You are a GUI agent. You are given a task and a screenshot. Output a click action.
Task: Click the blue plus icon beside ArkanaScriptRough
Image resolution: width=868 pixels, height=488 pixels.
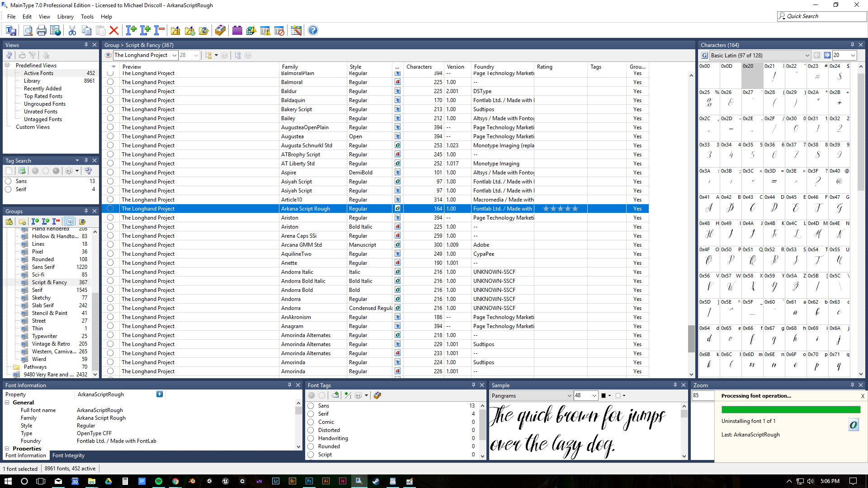point(160,394)
